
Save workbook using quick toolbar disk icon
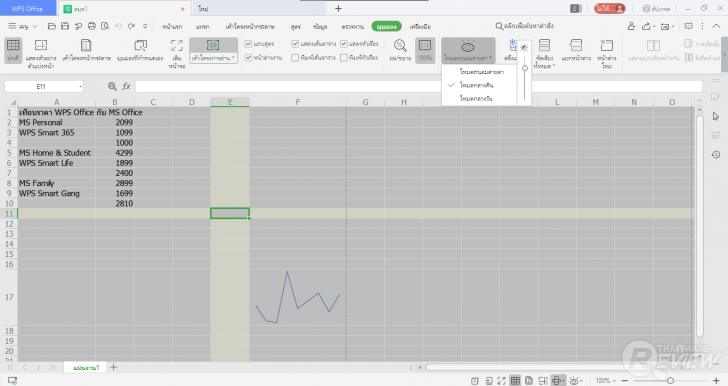pos(65,26)
